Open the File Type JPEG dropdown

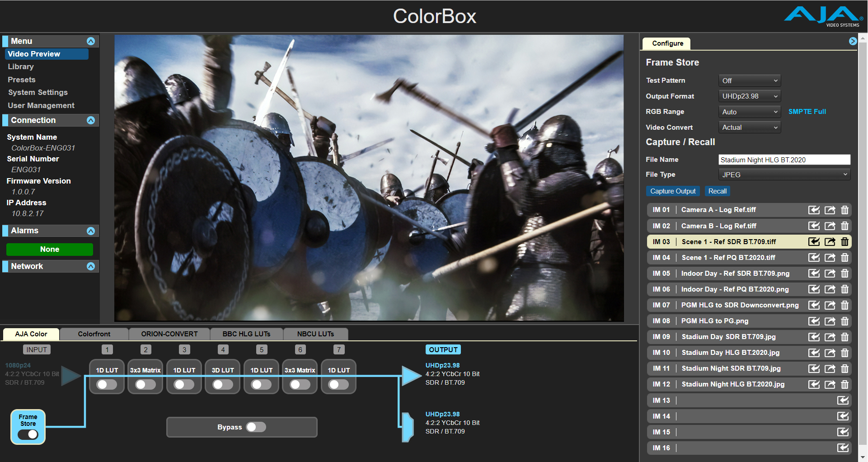pos(784,174)
